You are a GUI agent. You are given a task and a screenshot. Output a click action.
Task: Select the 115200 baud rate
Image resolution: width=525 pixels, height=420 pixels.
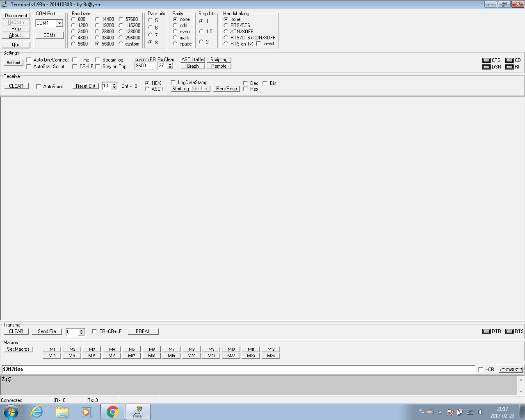121,25
